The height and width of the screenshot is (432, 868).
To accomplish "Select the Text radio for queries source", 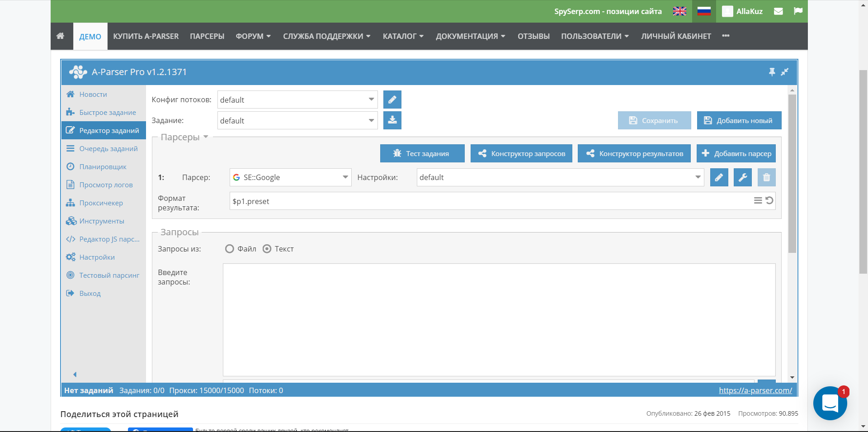I will (x=267, y=249).
